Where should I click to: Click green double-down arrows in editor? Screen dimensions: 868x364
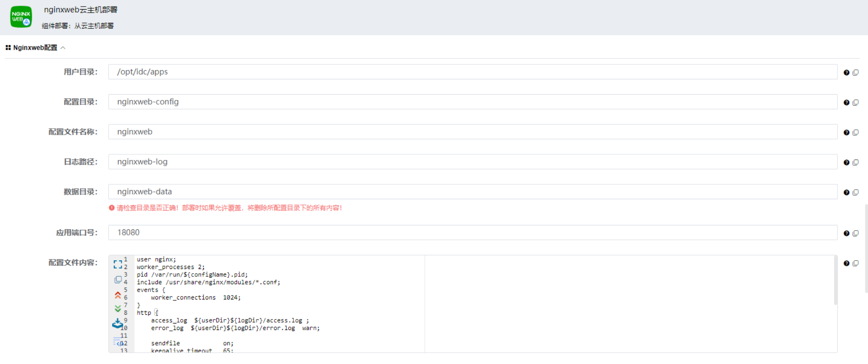click(118, 309)
